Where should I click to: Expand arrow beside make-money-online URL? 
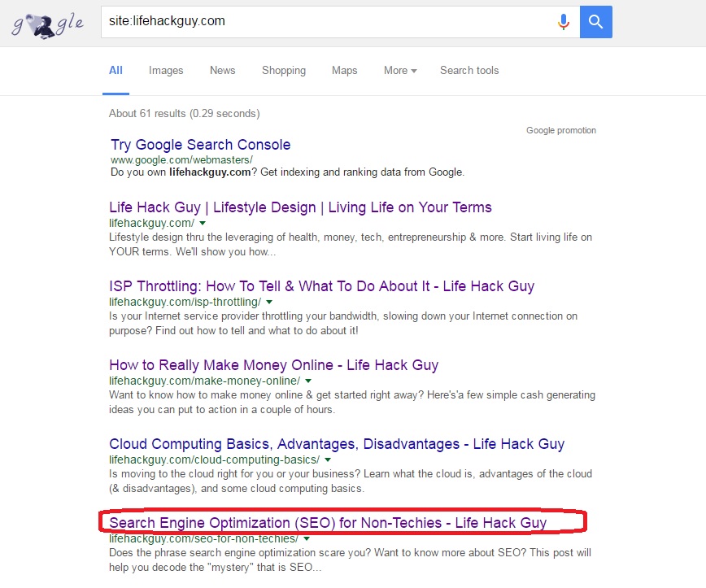(x=308, y=381)
